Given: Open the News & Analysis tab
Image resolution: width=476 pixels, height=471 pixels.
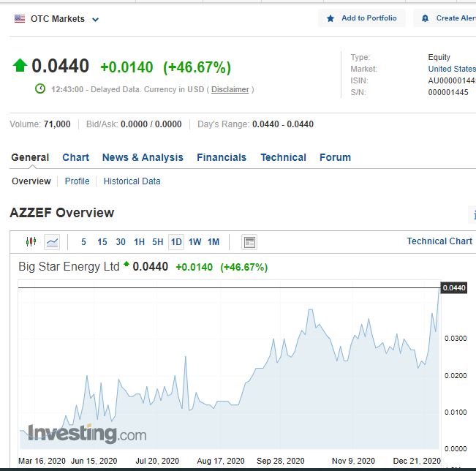Looking at the screenshot, I should [143, 157].
